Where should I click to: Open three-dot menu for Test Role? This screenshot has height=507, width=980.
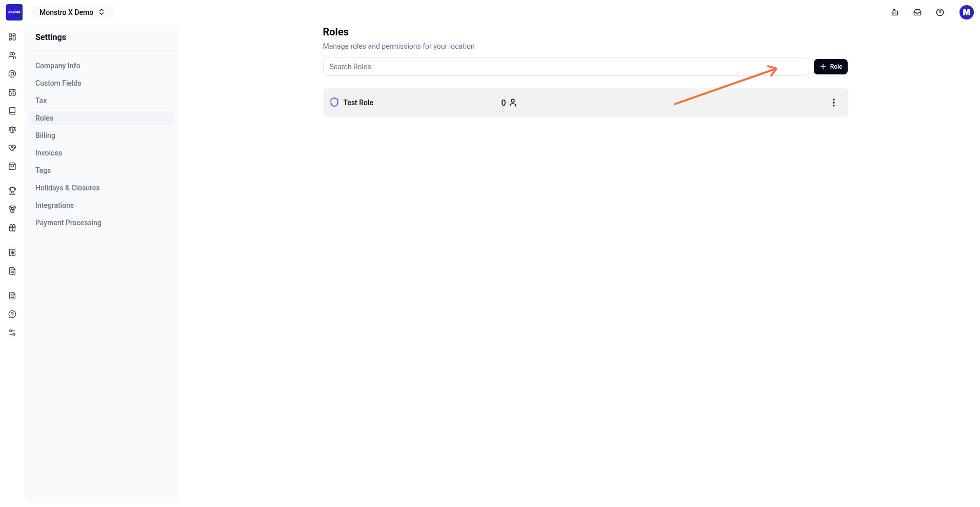834,103
